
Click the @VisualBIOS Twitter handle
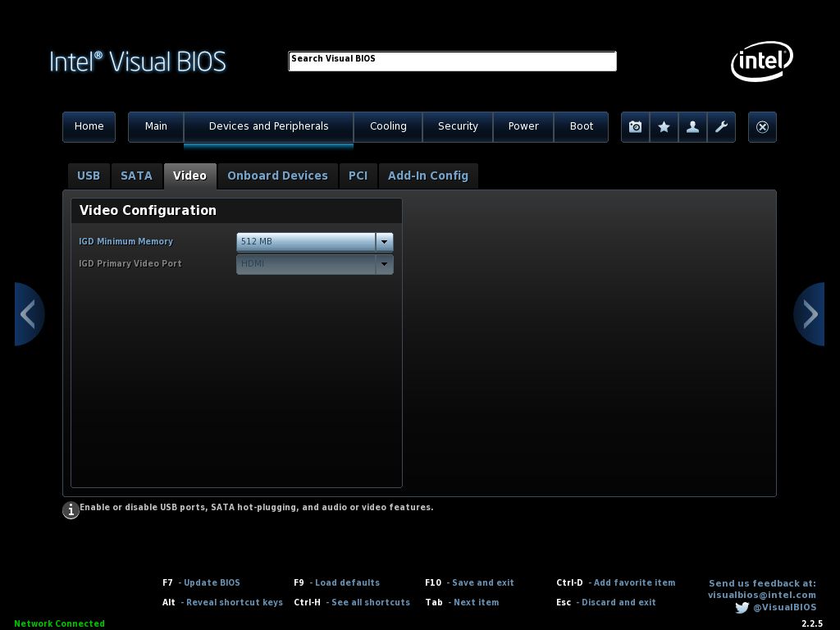[785, 608]
